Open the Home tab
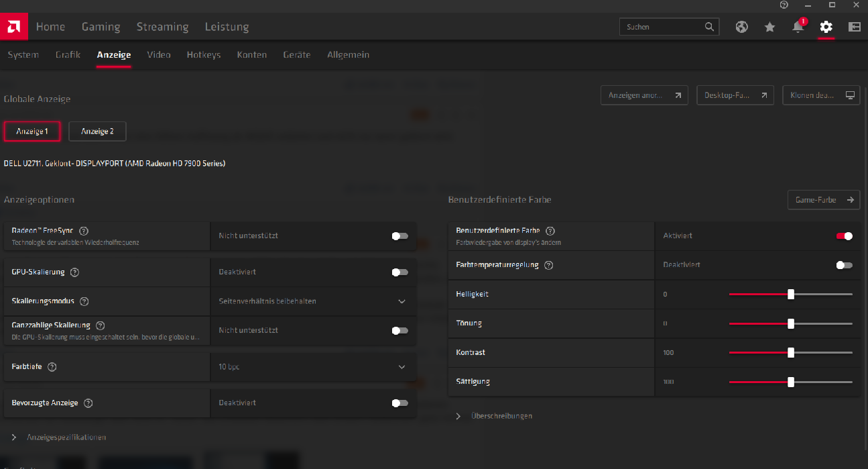This screenshot has height=469, width=868. (50, 27)
